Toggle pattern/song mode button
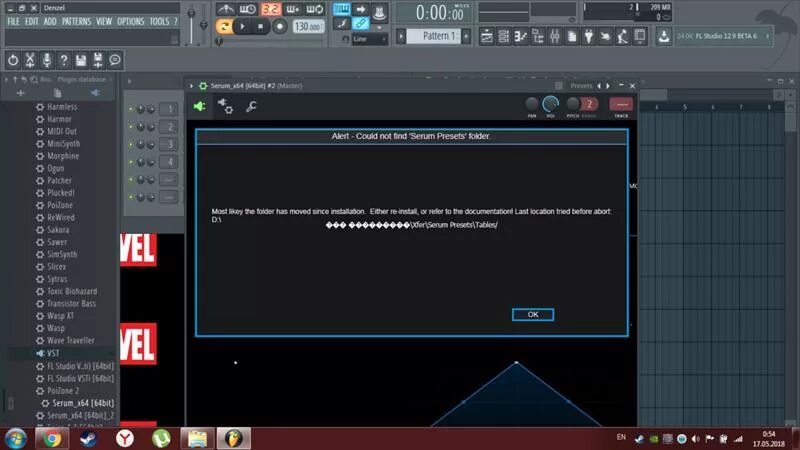Screen dimensions: 800x450 224,26
